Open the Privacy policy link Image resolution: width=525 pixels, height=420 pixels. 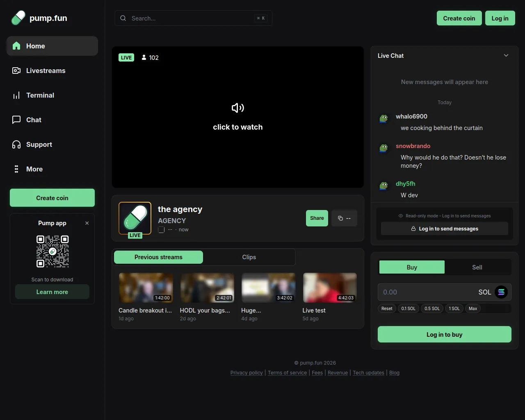pos(247,373)
